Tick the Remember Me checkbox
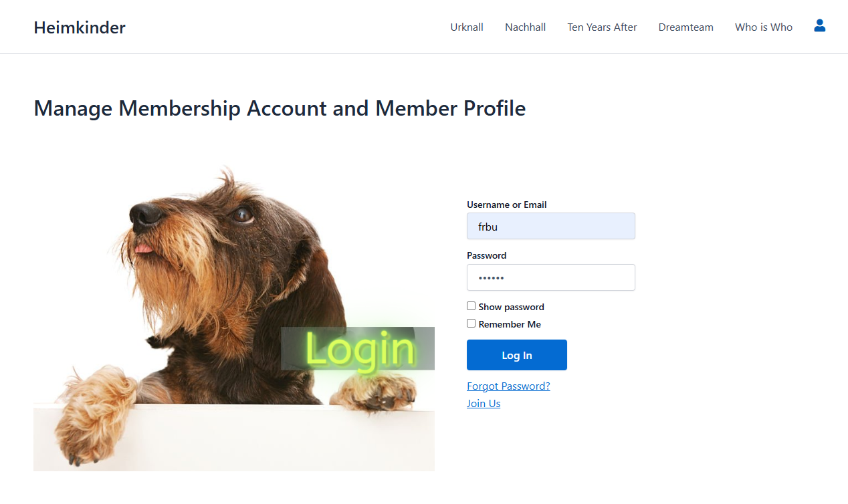 pyautogui.click(x=471, y=324)
